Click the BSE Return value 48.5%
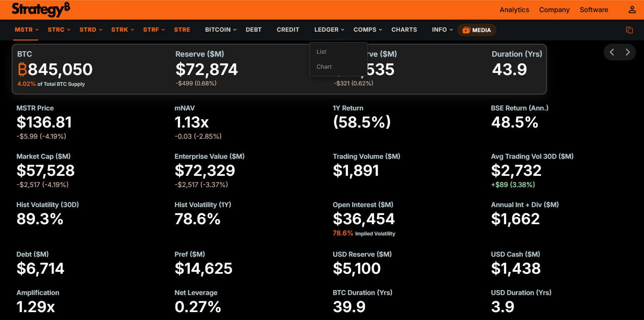The image size is (644, 320). coord(515,122)
